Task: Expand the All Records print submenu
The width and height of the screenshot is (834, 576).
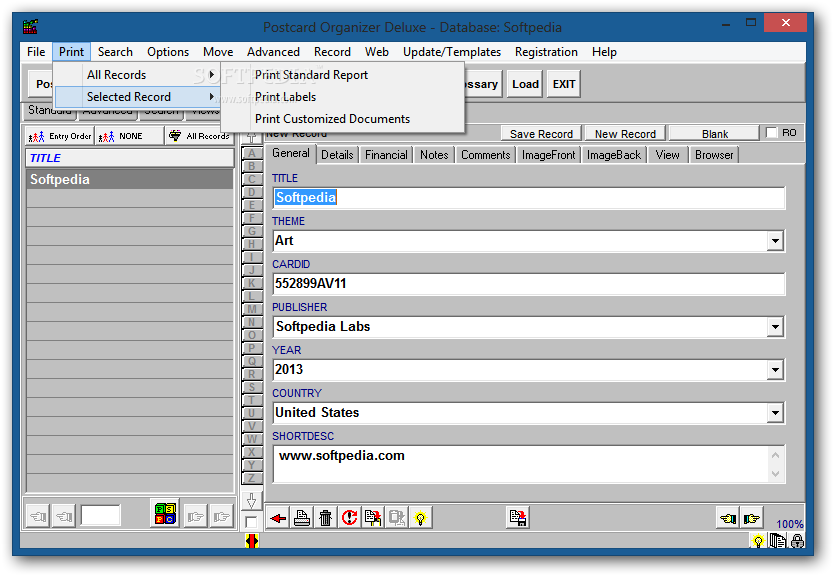Action: (x=137, y=75)
